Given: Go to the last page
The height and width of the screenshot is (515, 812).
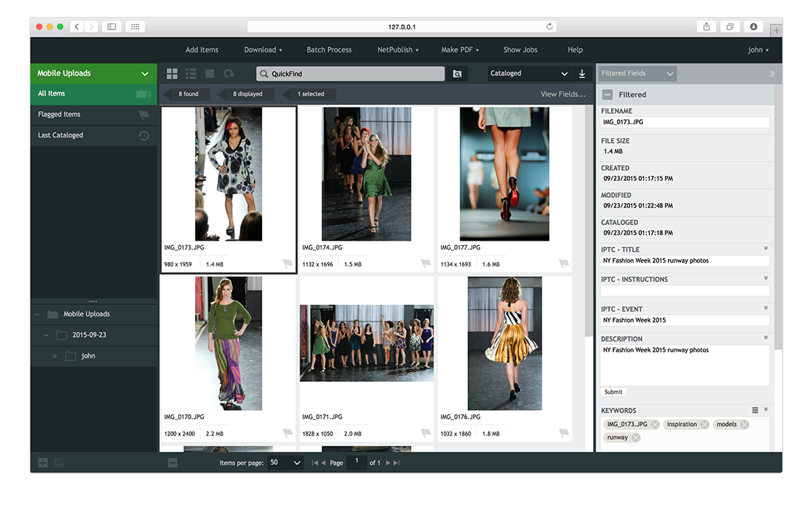Looking at the screenshot, I should tap(397, 463).
